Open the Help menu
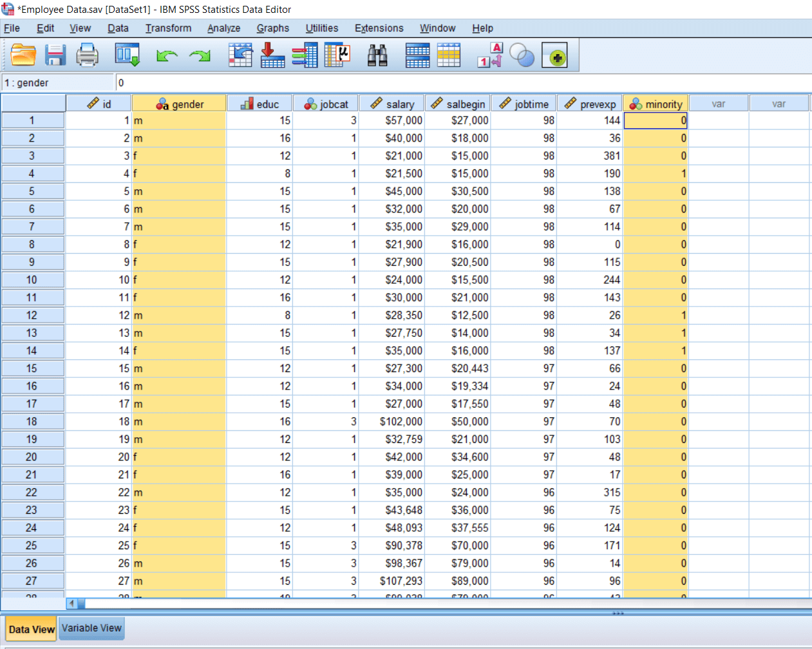 coord(482,28)
